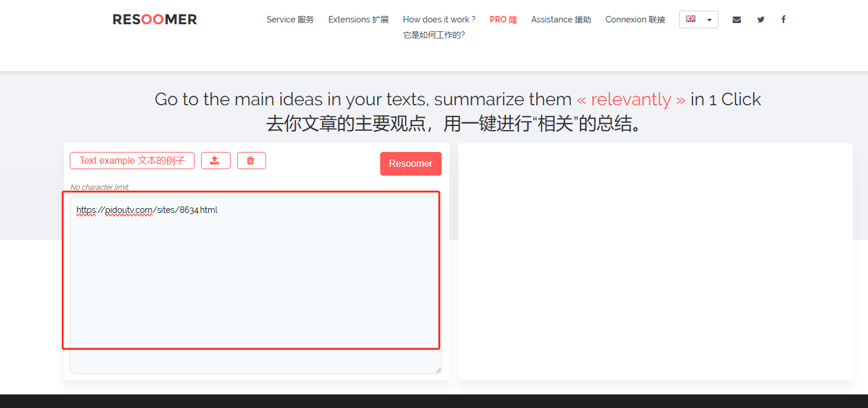
Task: Open the Connexion login link
Action: (x=635, y=20)
